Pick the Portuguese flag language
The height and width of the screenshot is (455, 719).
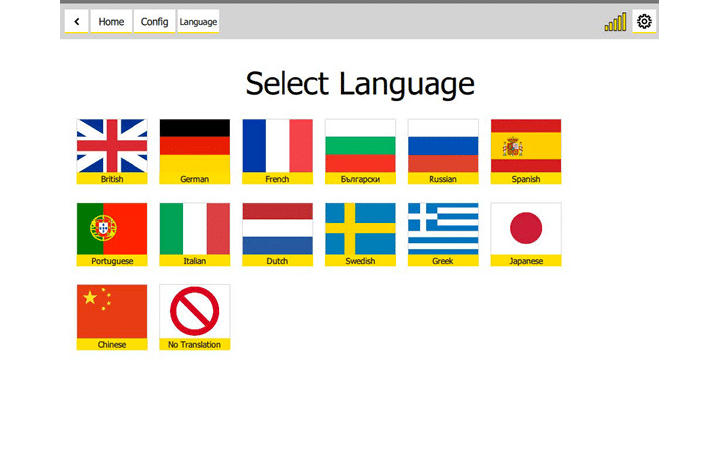pos(112,234)
